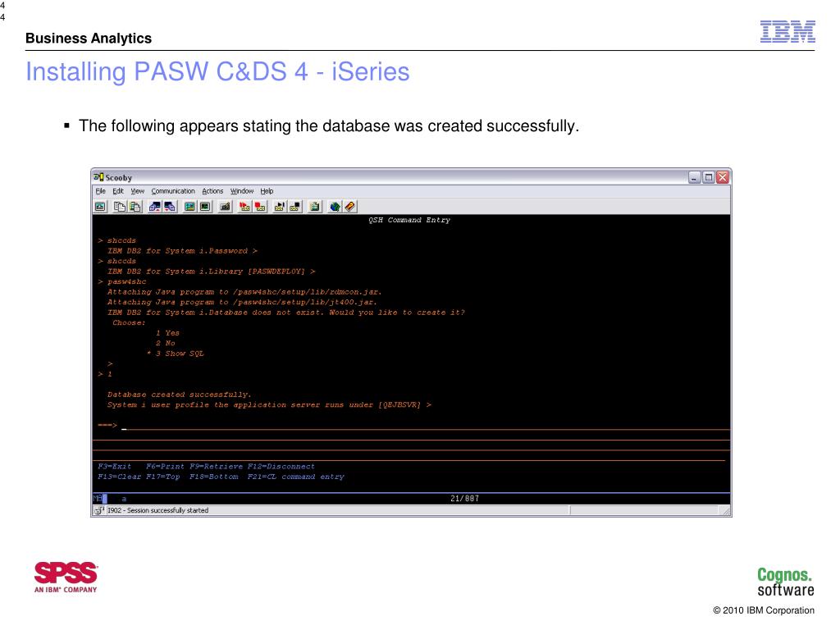Click the window resize grip corner
The height and width of the screenshot is (630, 840).
tap(727, 512)
